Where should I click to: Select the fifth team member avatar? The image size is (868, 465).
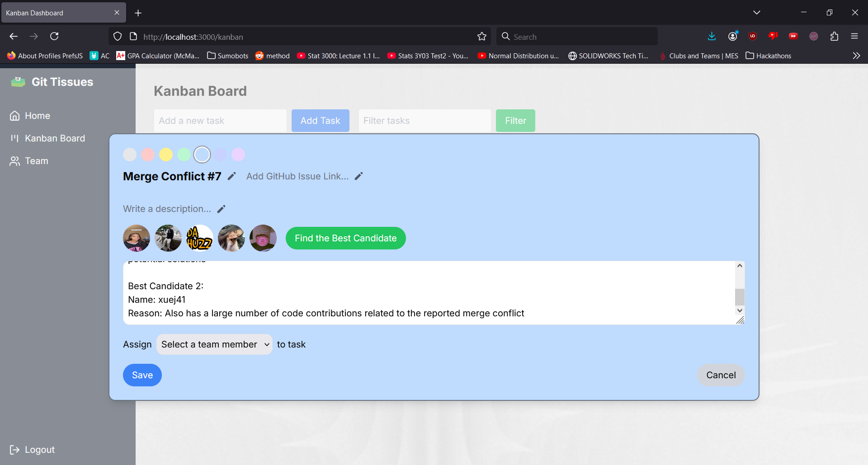point(263,238)
